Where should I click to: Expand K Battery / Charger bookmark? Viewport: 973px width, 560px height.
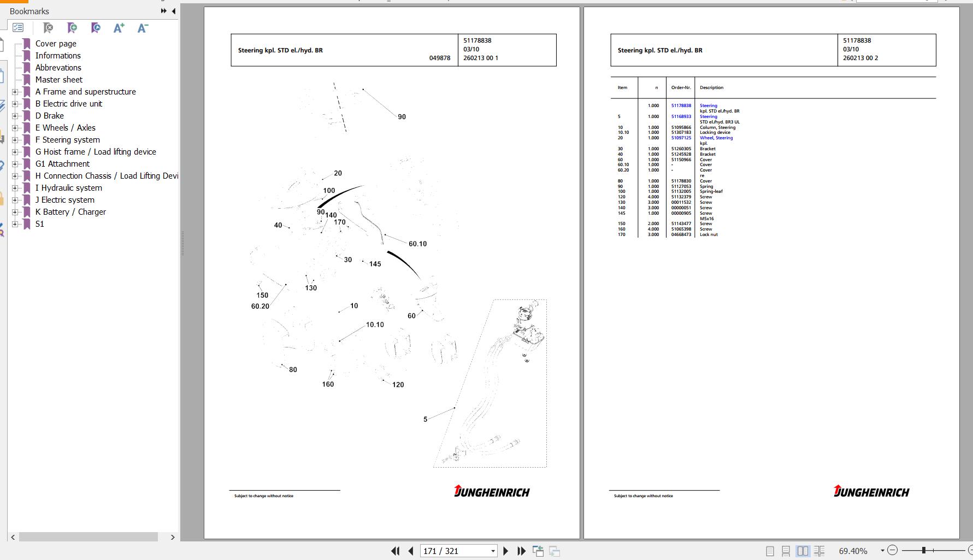click(15, 212)
